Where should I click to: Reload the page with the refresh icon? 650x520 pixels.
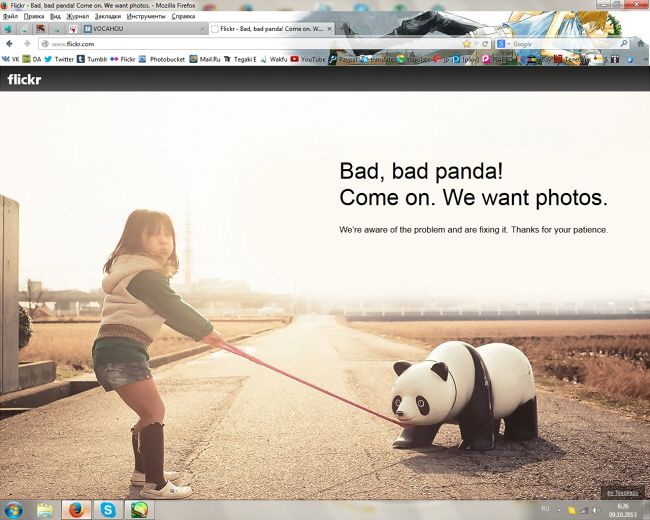click(485, 44)
